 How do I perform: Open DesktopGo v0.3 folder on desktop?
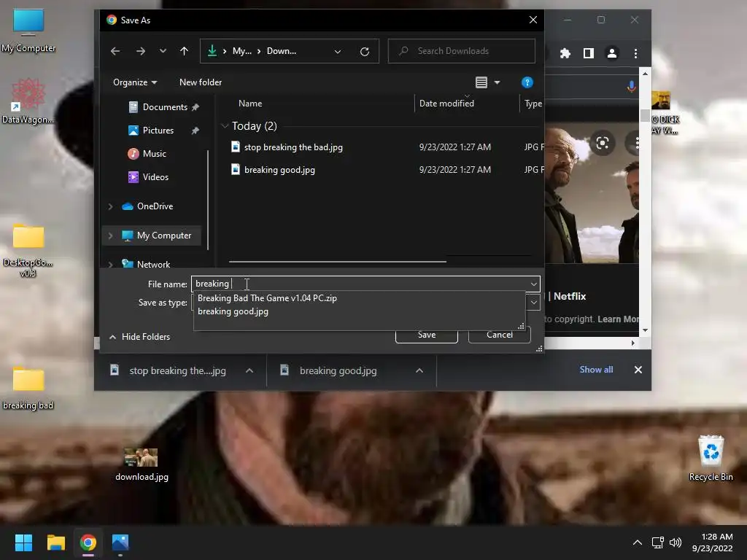pos(28,251)
